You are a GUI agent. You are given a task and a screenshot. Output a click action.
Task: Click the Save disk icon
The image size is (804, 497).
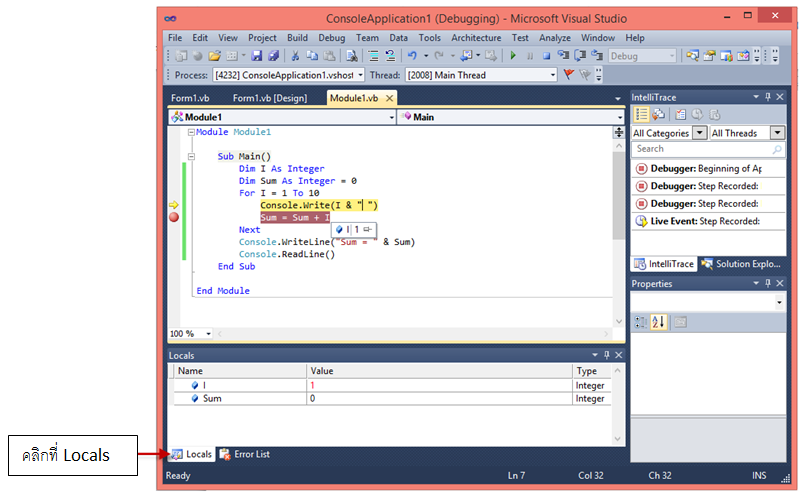tap(256, 55)
